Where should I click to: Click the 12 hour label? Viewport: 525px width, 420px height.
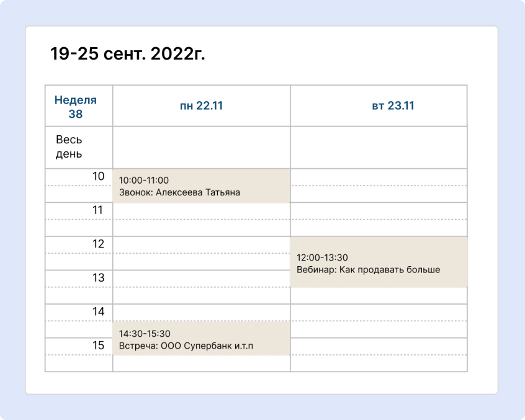(x=98, y=244)
